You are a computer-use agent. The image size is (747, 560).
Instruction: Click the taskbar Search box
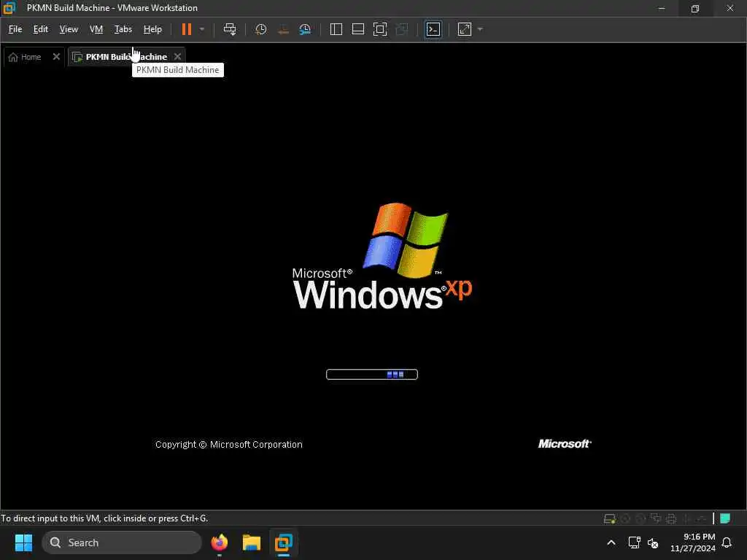click(x=122, y=542)
